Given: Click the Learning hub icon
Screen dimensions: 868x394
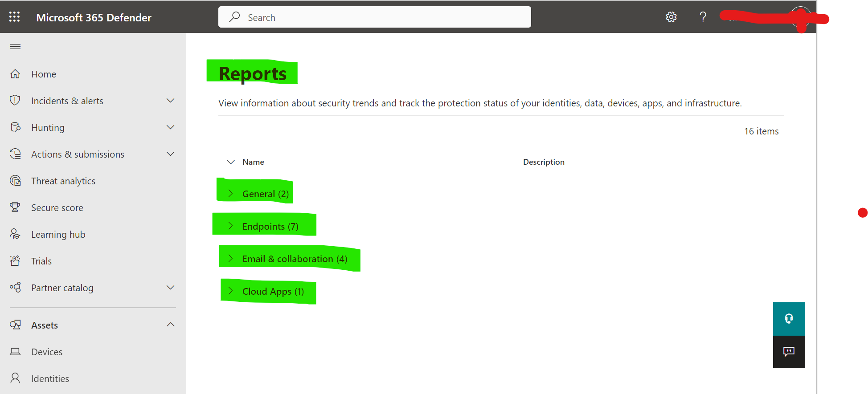Looking at the screenshot, I should pos(15,234).
